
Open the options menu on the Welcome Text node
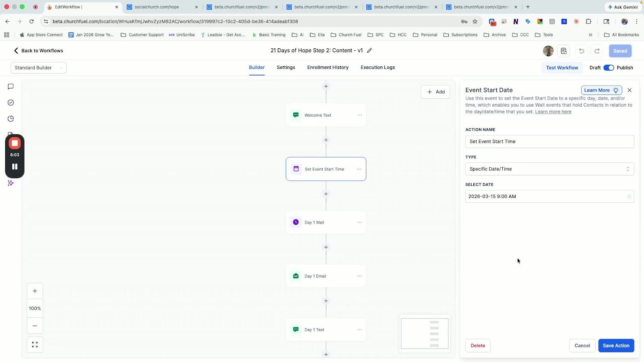[359, 115]
